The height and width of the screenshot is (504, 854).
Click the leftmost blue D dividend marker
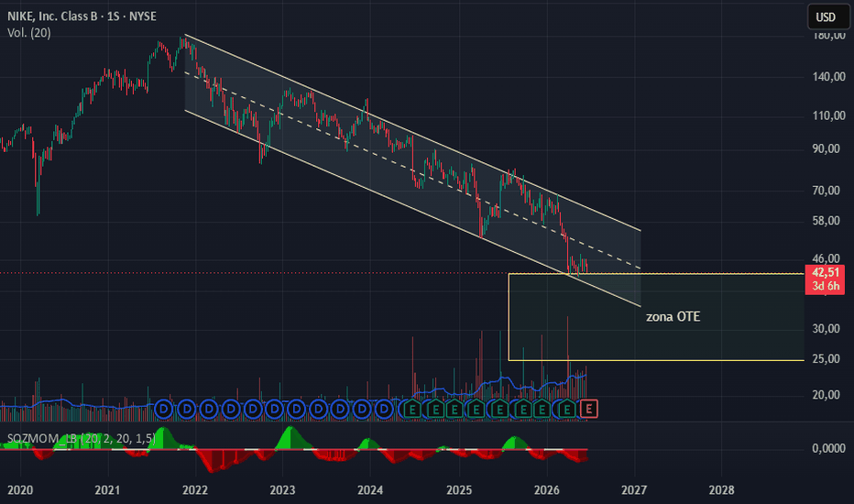(164, 409)
